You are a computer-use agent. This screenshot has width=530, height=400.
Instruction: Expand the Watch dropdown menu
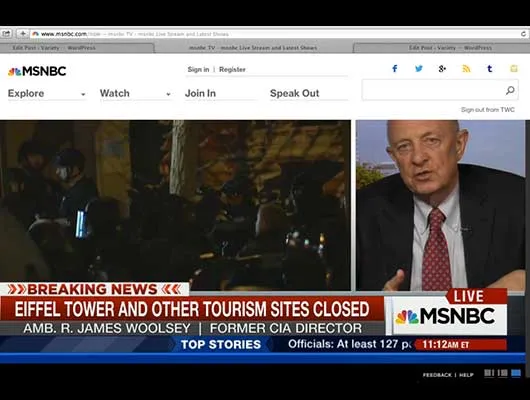pos(135,93)
